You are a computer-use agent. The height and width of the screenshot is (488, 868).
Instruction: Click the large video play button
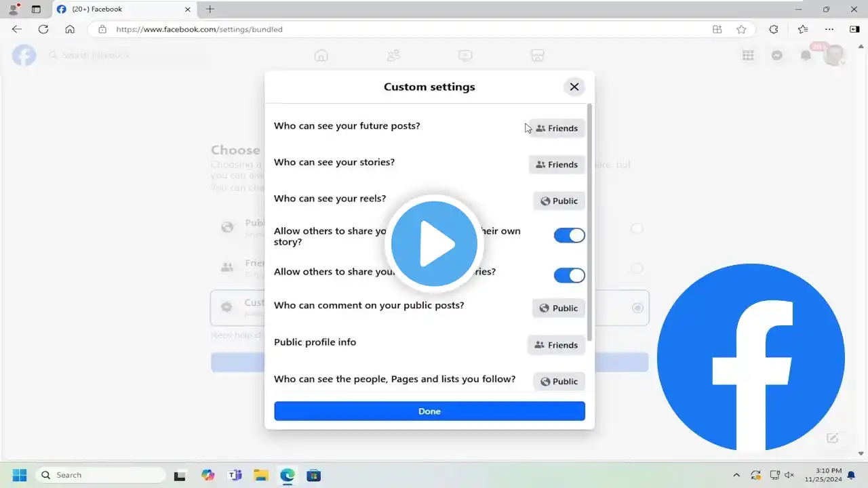[x=434, y=244]
